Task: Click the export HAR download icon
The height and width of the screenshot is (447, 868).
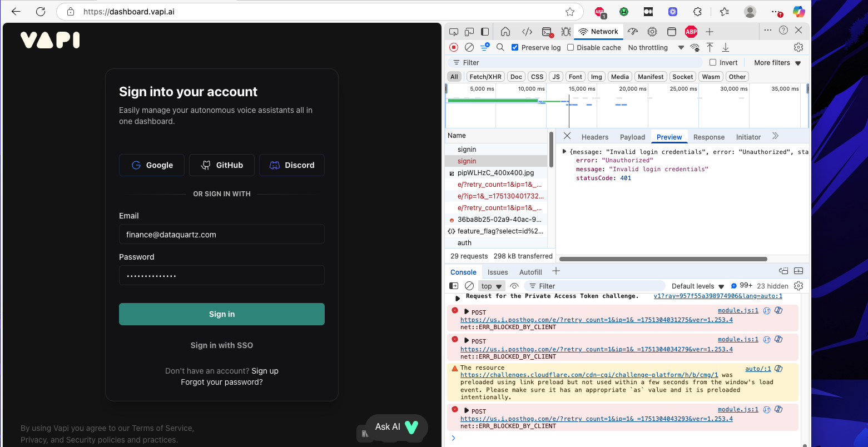Action: [x=726, y=47]
